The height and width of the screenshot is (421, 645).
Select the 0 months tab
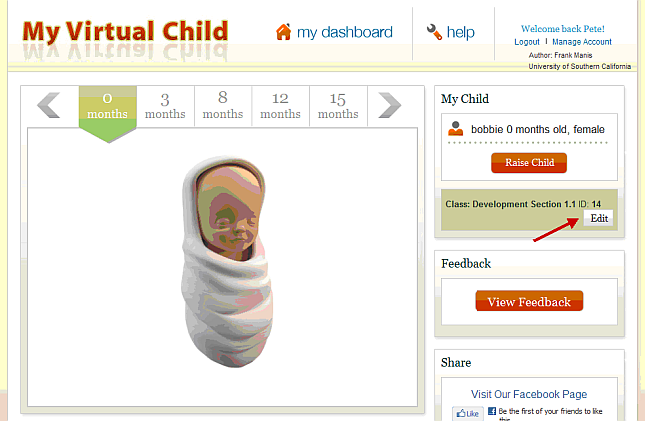click(107, 106)
